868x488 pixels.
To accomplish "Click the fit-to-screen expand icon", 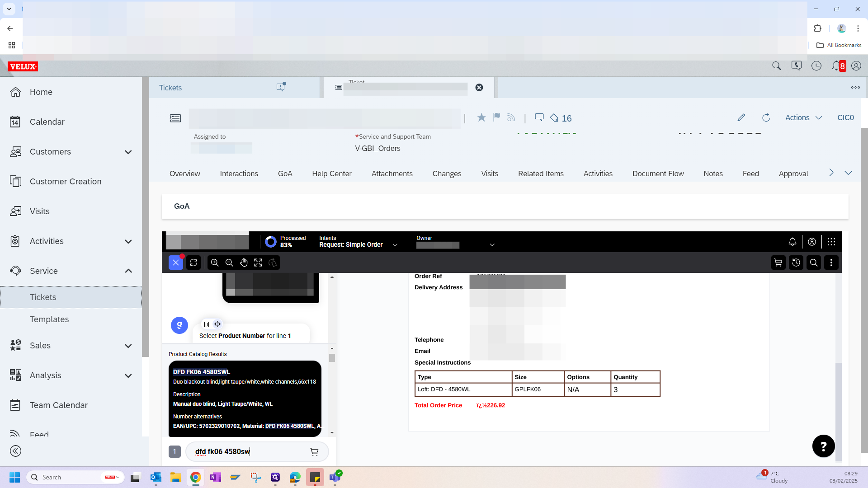I will point(258,263).
